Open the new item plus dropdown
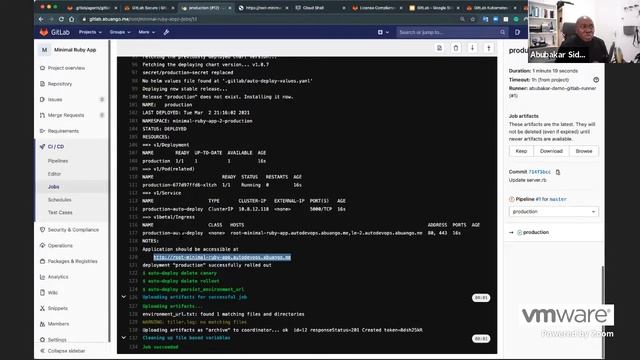 pos(383,32)
